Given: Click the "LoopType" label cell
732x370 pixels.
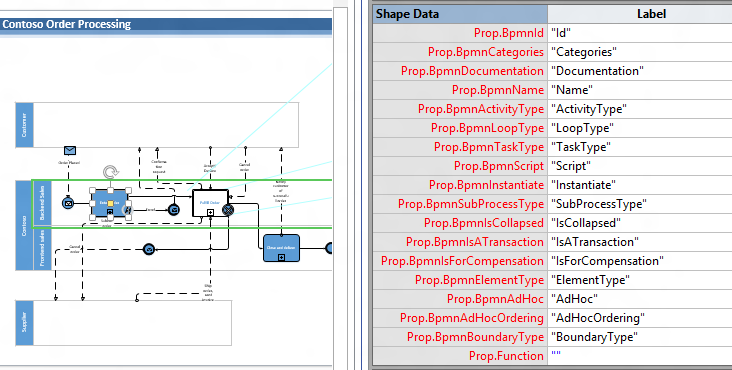Looking at the screenshot, I should click(640, 128).
